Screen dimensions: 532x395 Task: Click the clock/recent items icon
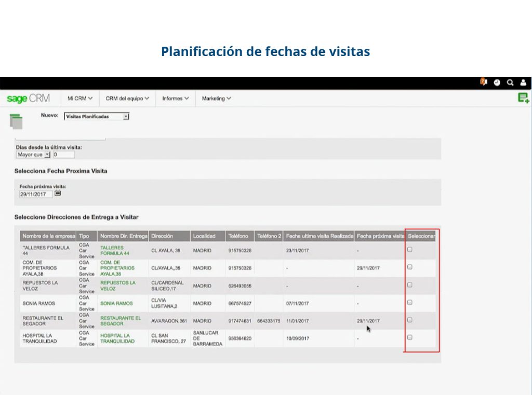pos(497,83)
